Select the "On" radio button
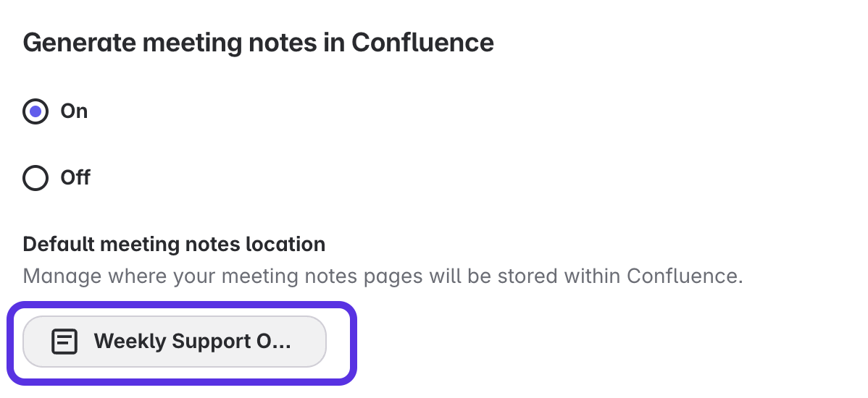 (36, 111)
